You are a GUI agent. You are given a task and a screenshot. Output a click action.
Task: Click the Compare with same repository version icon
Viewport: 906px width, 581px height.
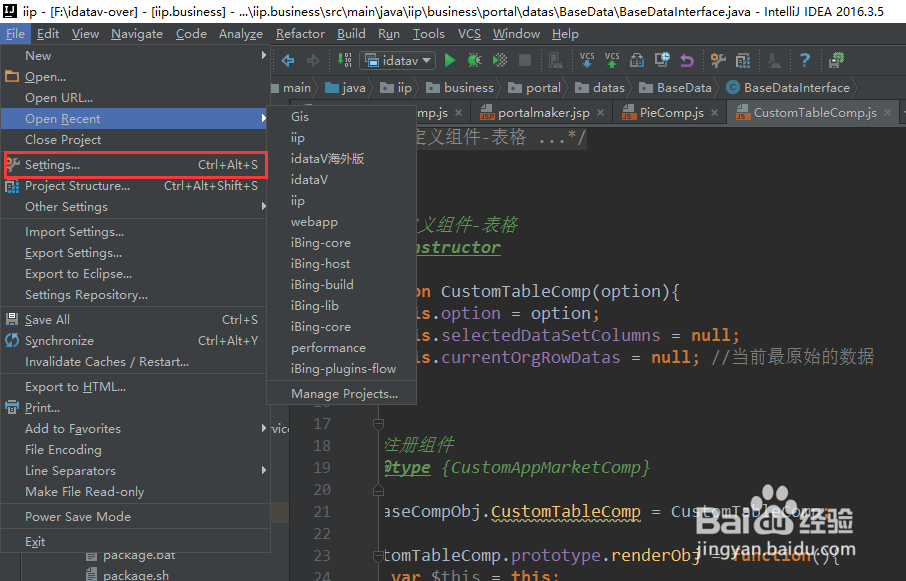pyautogui.click(x=637, y=60)
